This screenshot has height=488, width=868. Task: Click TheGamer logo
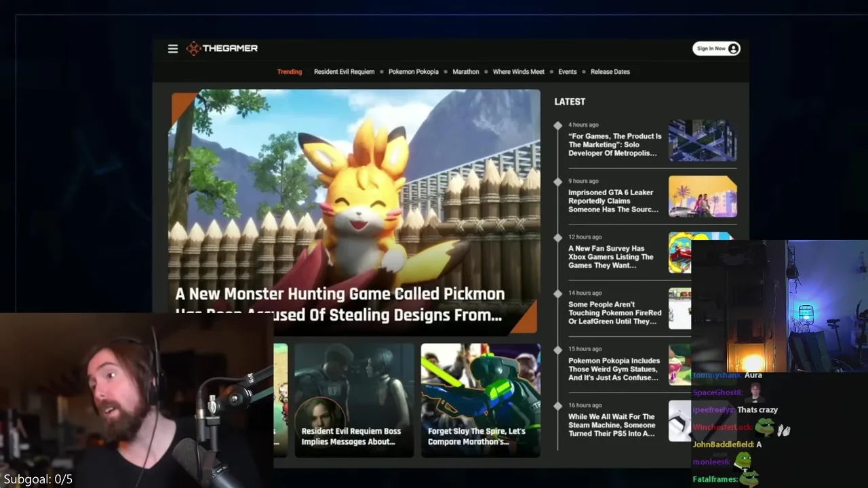click(x=222, y=48)
